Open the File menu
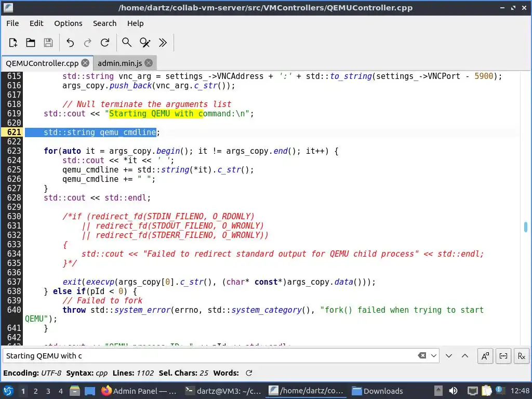532x399 pixels. tap(12, 23)
